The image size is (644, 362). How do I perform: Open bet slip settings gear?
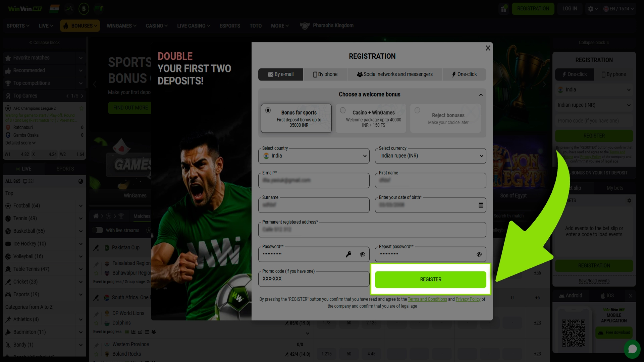pos(629,200)
